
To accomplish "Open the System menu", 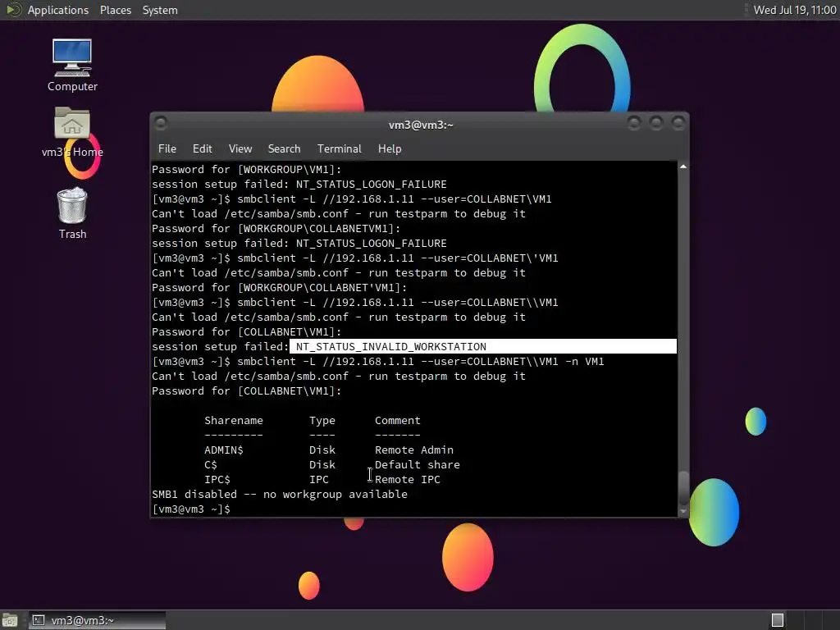I will point(160,10).
